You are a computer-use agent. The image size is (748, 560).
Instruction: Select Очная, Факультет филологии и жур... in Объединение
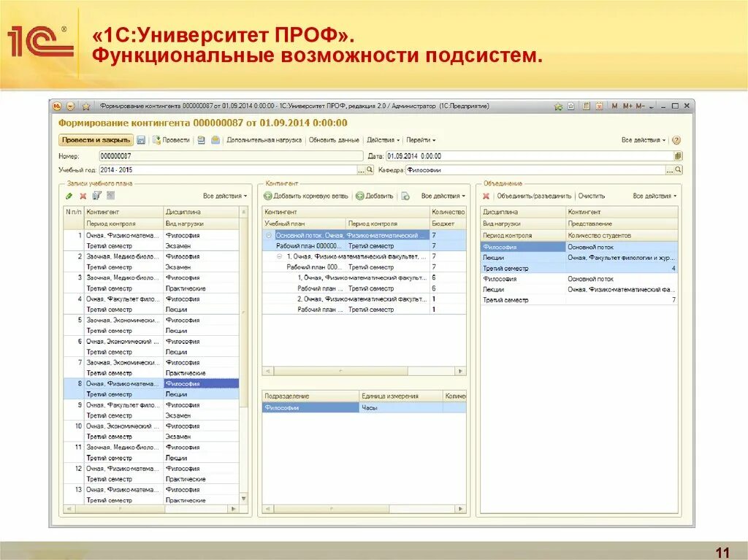click(x=621, y=258)
